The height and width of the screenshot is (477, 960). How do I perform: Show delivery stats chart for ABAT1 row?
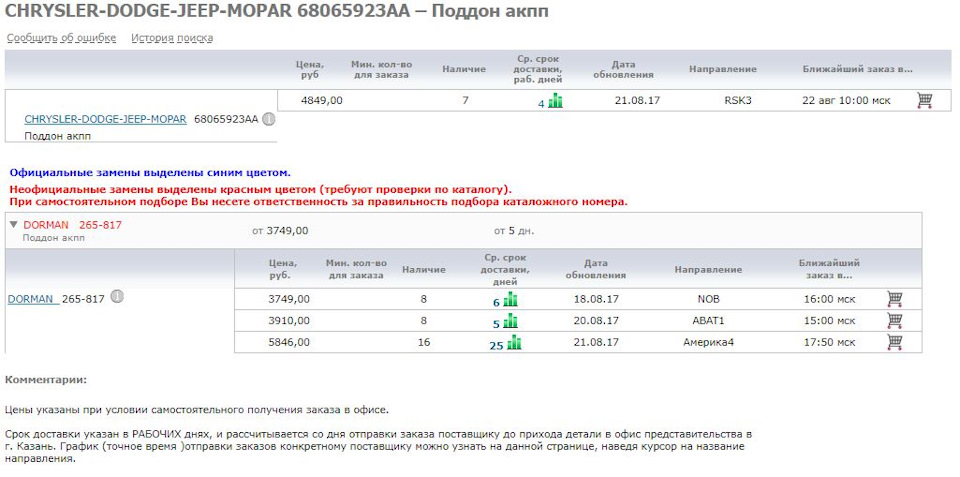pyautogui.click(x=511, y=321)
